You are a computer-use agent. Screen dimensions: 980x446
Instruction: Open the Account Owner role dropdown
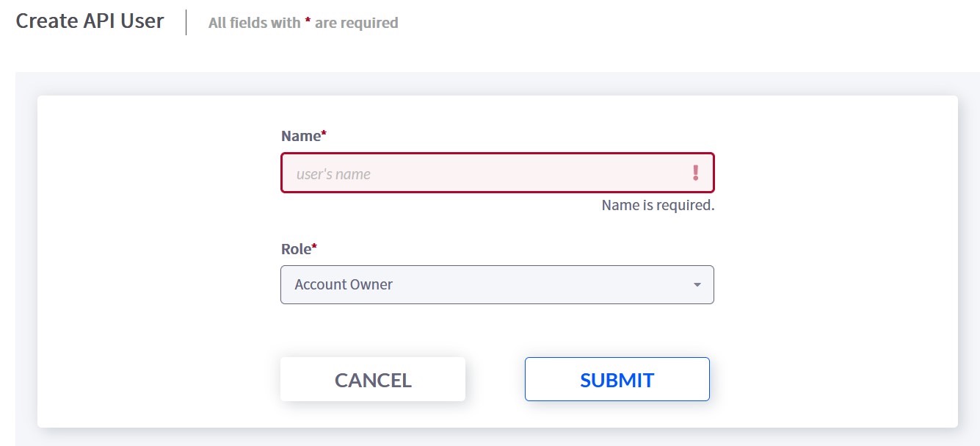tap(496, 284)
